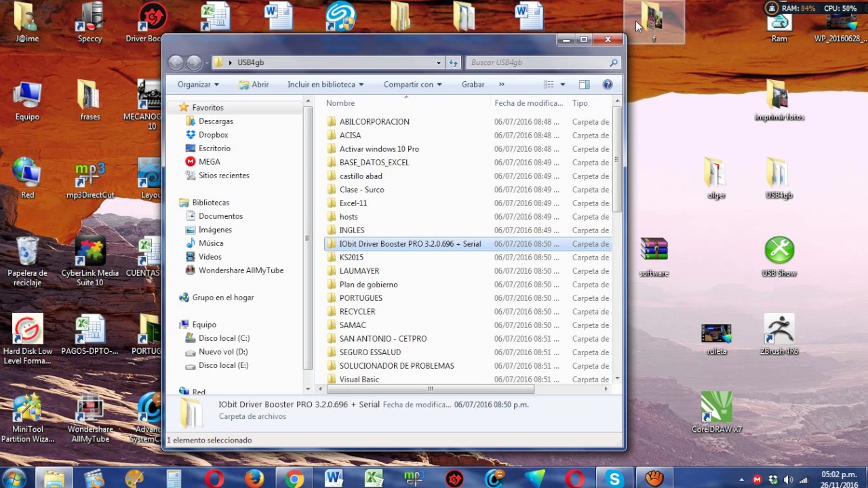Image resolution: width=868 pixels, height=488 pixels.
Task: Open Google Chrome from the taskbar
Action: (294, 479)
